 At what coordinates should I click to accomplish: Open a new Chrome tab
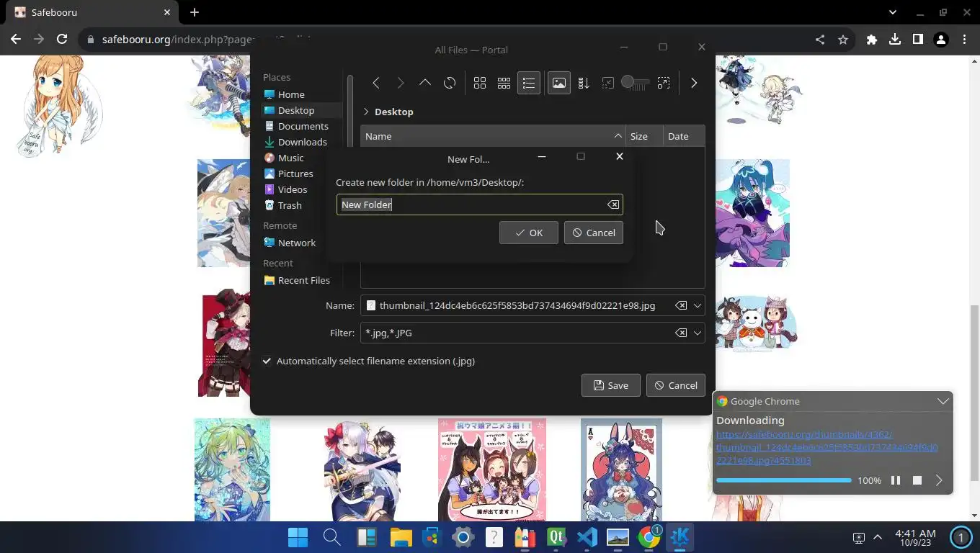click(x=195, y=12)
